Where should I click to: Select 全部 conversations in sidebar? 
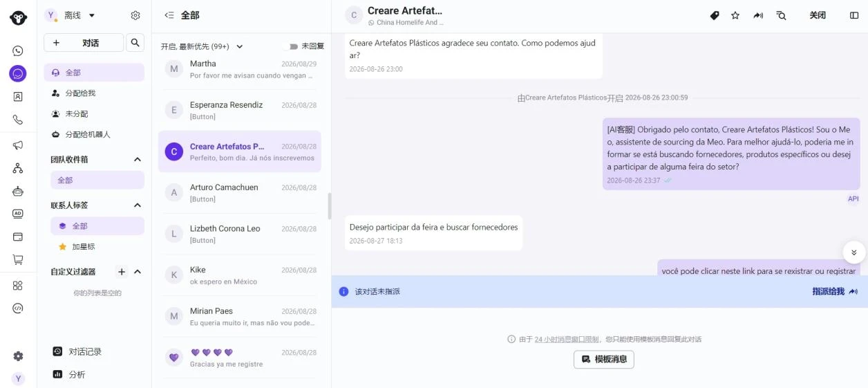coord(94,73)
